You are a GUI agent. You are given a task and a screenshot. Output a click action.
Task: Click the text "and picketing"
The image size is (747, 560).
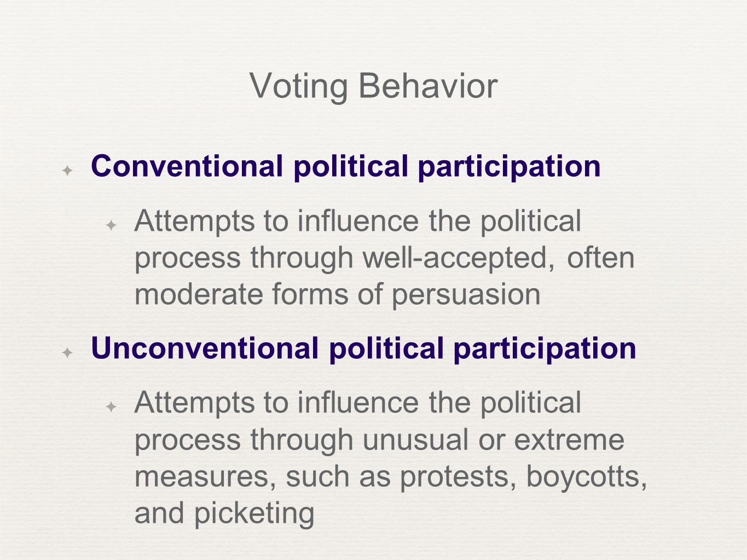tap(224, 514)
